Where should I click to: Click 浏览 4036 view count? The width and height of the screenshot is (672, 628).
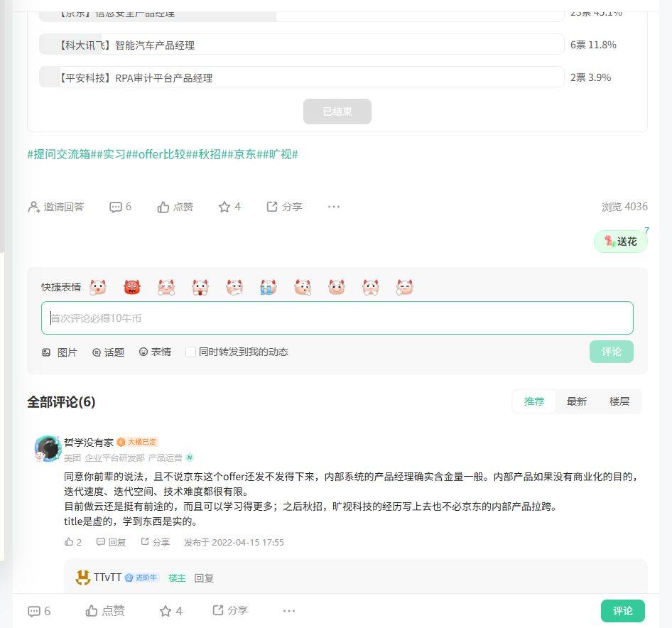point(624,207)
